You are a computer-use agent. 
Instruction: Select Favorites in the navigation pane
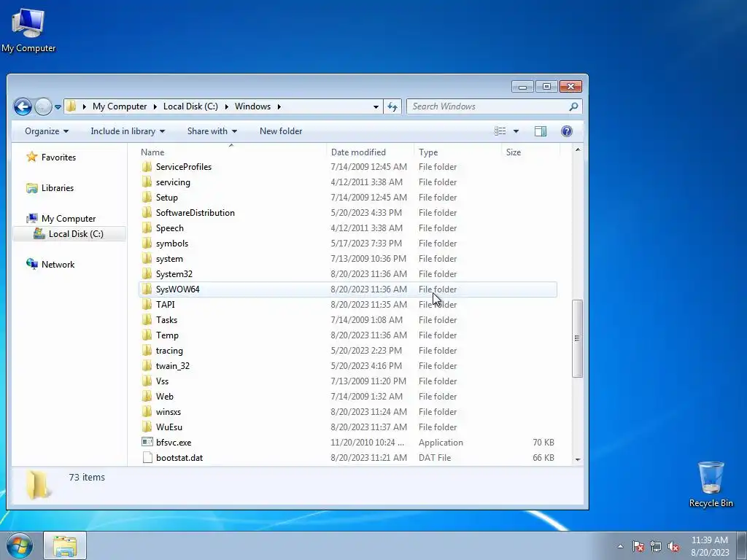coord(58,157)
